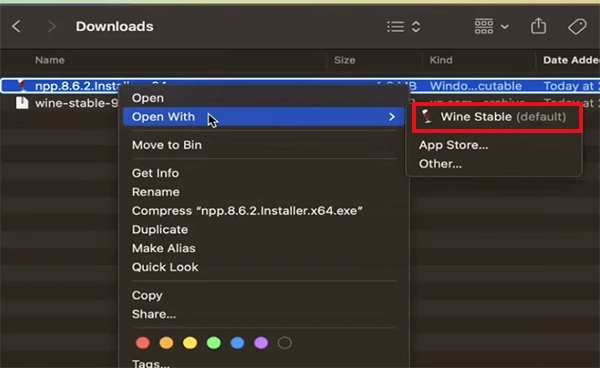Click the Downloads window title
This screenshot has height=368, width=600.
click(x=114, y=26)
